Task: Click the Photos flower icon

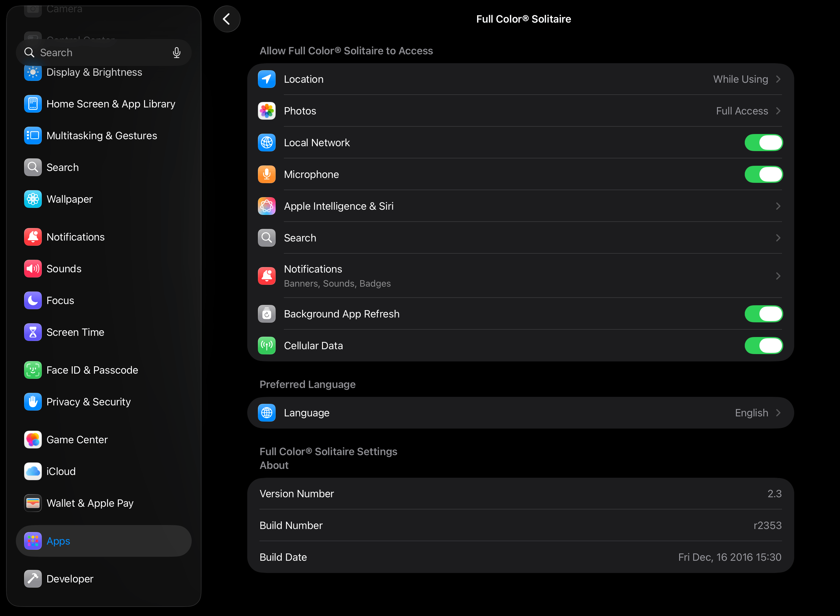Action: coord(266,111)
